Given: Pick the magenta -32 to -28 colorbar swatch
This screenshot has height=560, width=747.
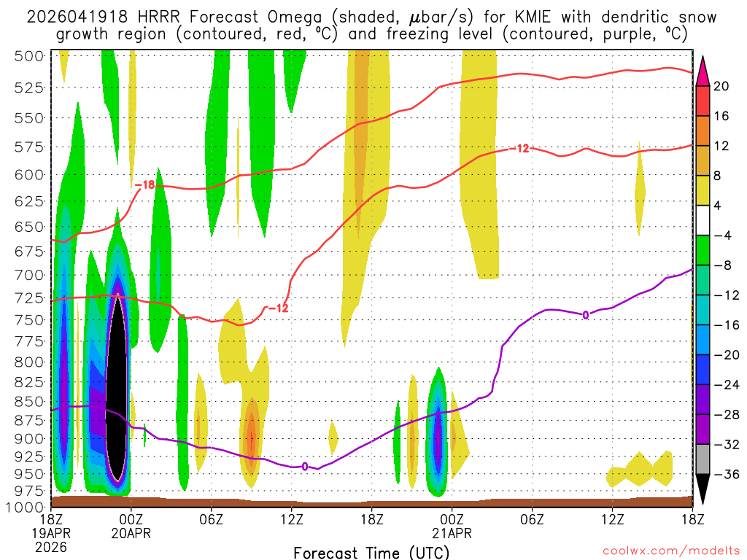Looking at the screenshot, I should tap(703, 429).
